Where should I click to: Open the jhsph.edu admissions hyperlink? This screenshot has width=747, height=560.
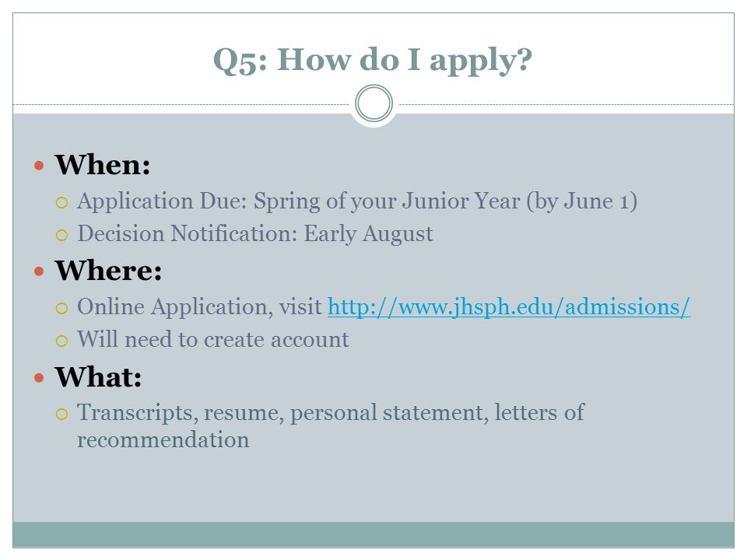pyautogui.click(x=509, y=306)
